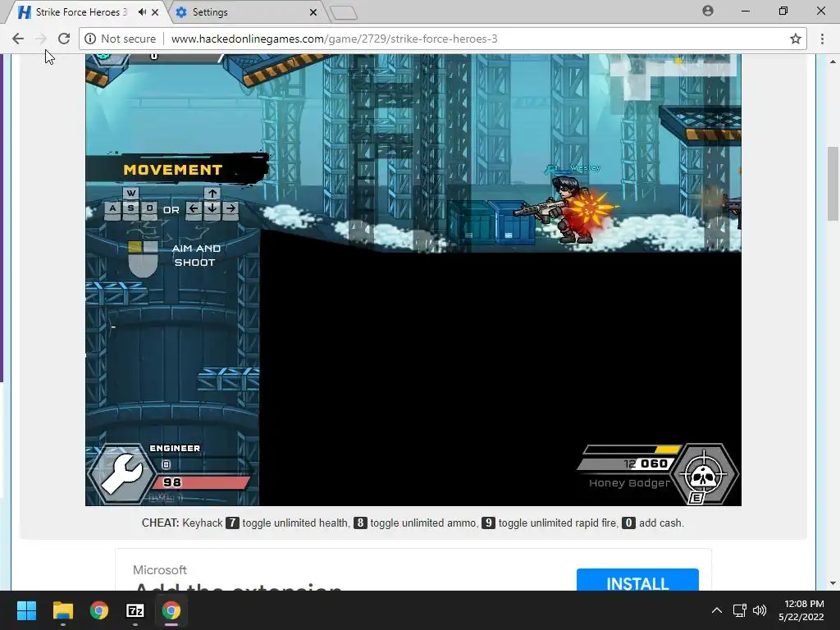Screen dimensions: 840x630
Task: Select the Strike Force Heroes 3 tab
Action: (80, 11)
